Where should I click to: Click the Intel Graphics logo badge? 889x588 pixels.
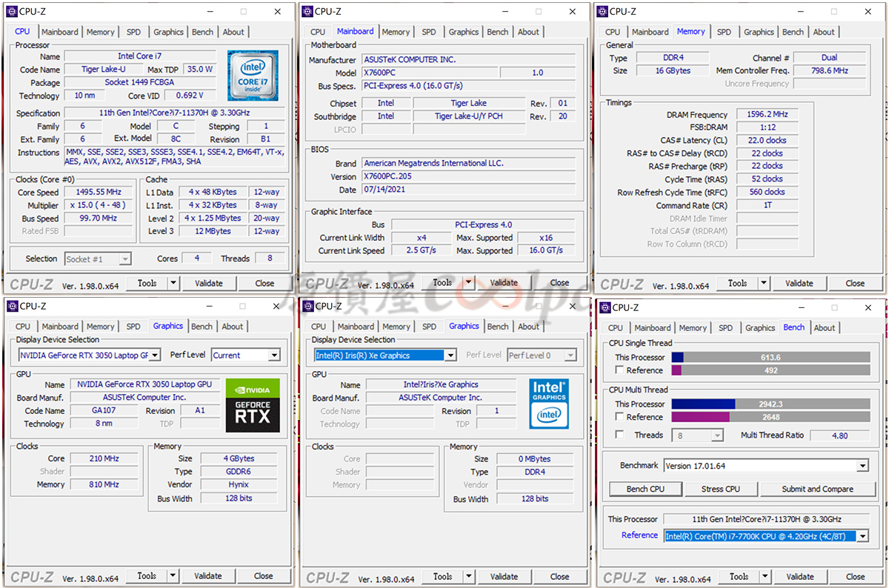click(x=549, y=404)
